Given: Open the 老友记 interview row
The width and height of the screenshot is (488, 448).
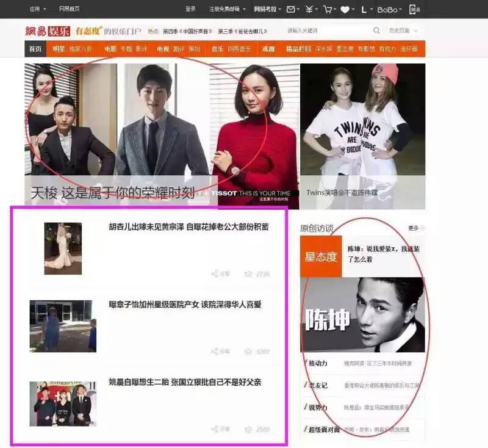Looking at the screenshot, I should (x=362, y=385).
